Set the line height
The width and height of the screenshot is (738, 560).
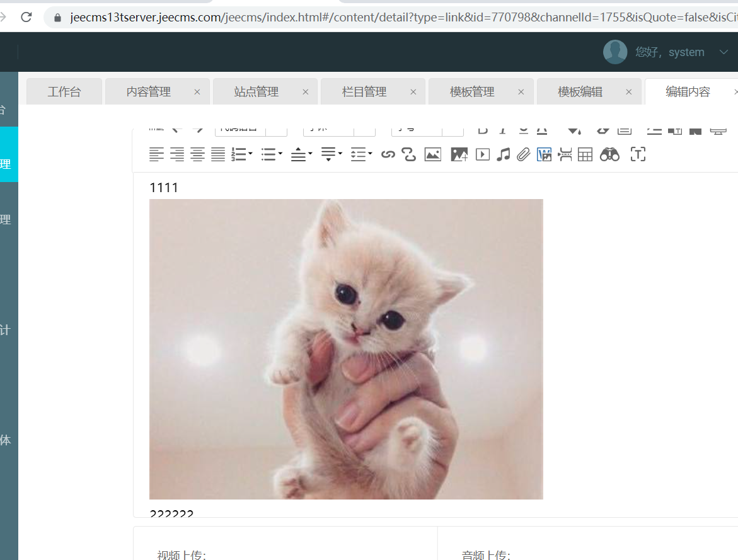[x=358, y=154]
